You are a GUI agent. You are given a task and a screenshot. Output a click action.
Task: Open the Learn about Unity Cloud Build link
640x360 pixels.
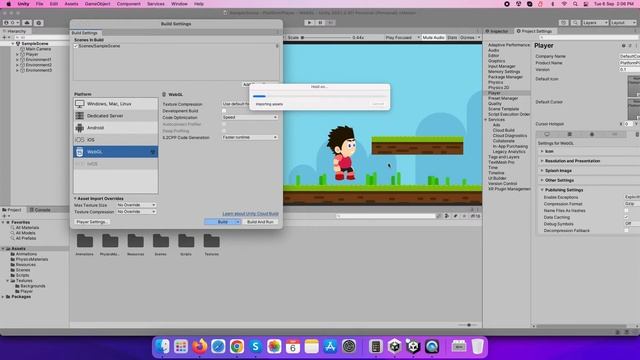coord(250,214)
